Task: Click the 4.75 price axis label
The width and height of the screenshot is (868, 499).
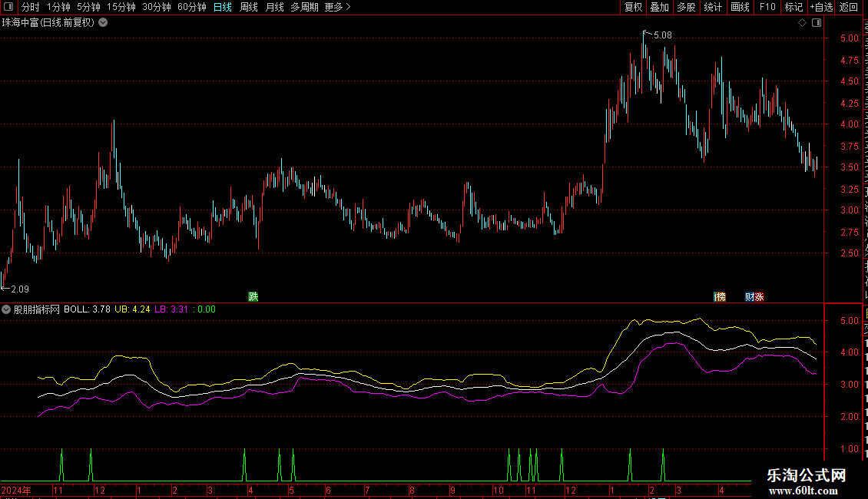Action: (x=849, y=61)
